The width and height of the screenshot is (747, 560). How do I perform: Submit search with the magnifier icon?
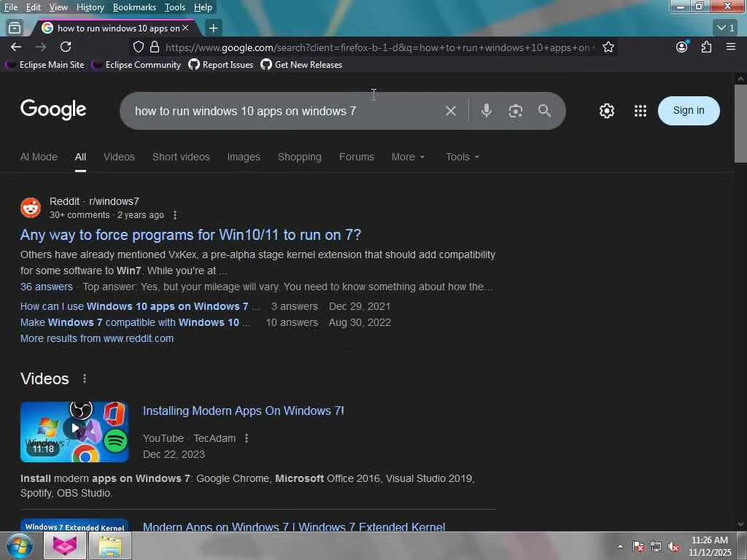pos(544,111)
